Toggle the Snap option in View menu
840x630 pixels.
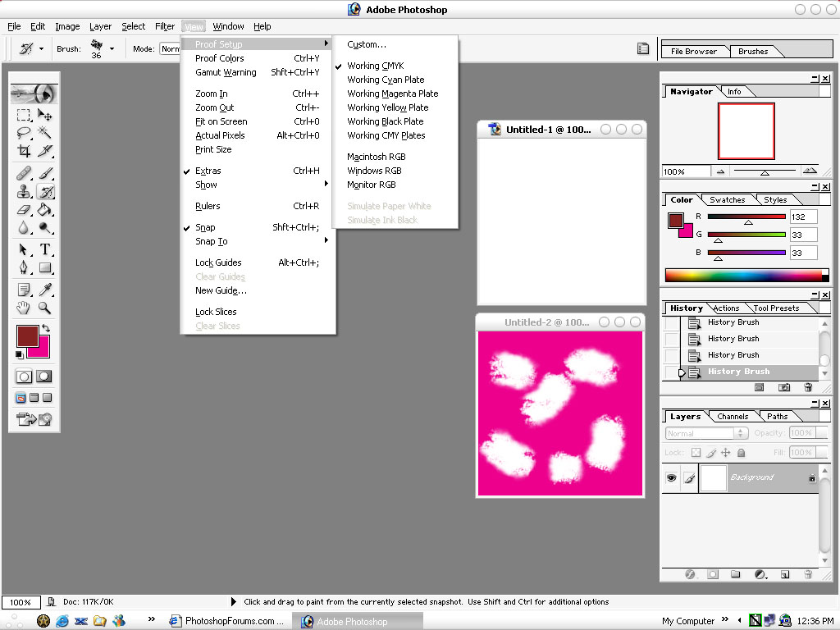pyautogui.click(x=205, y=227)
